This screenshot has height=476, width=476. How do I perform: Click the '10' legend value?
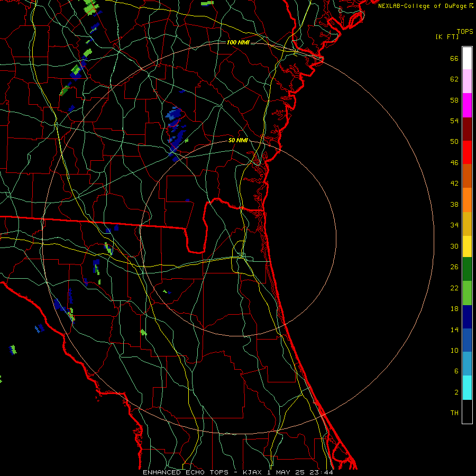454,351
